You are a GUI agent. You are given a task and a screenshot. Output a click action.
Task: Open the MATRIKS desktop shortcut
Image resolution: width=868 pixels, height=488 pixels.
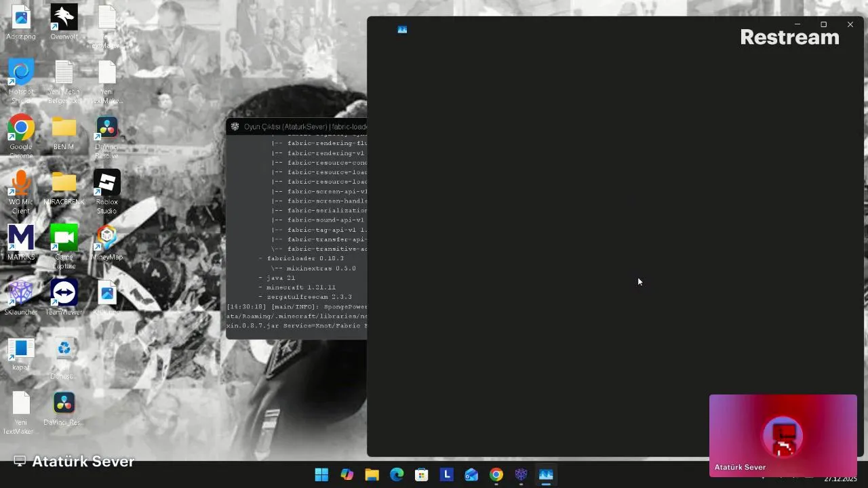coord(21,242)
